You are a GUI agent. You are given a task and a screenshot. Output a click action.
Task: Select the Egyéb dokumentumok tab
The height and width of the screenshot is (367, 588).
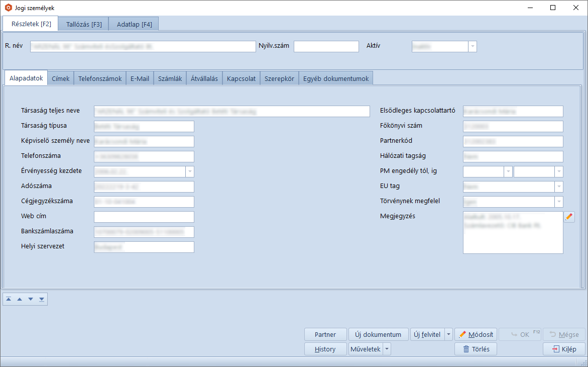tap(336, 78)
